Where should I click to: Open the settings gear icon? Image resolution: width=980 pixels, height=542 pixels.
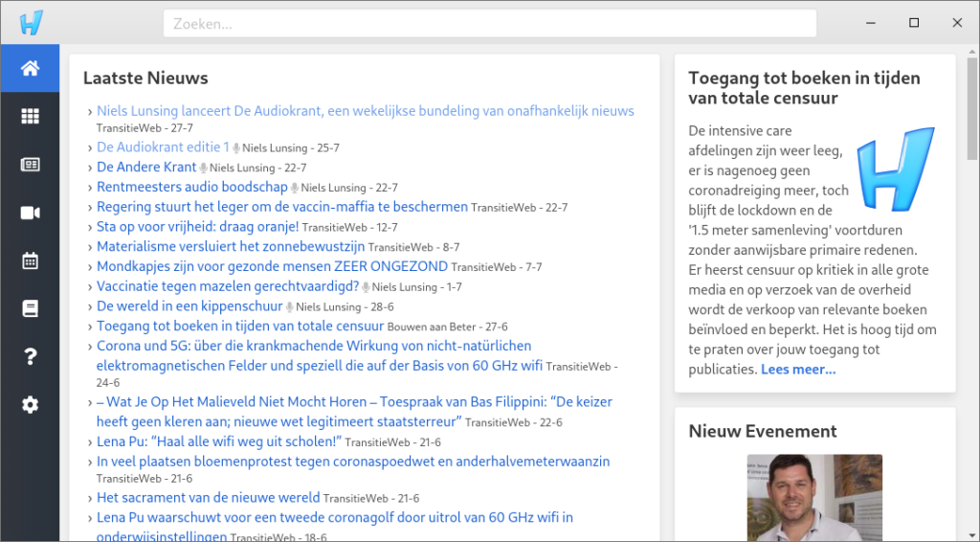pos(30,405)
